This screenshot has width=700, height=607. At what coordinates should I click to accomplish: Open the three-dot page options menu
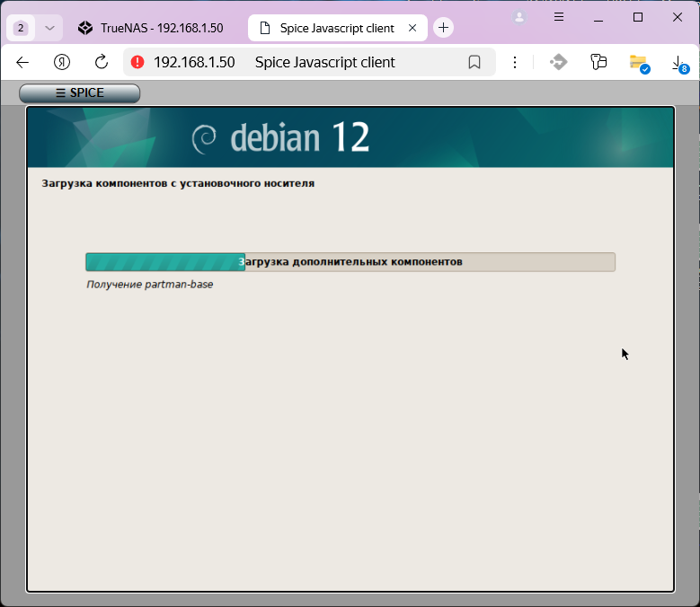pyautogui.click(x=515, y=63)
